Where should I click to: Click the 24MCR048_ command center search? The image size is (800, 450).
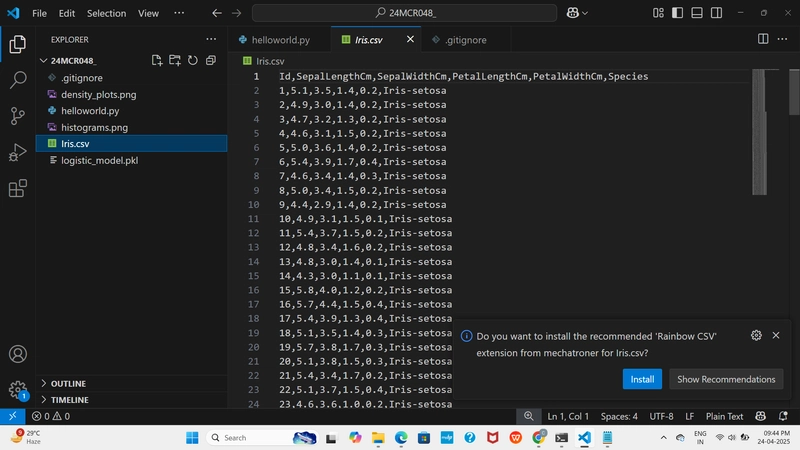point(405,13)
